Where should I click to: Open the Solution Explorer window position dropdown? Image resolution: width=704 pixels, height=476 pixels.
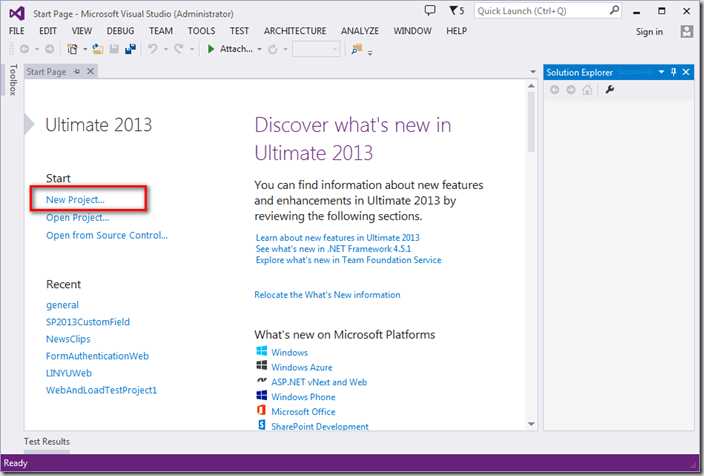click(x=661, y=72)
